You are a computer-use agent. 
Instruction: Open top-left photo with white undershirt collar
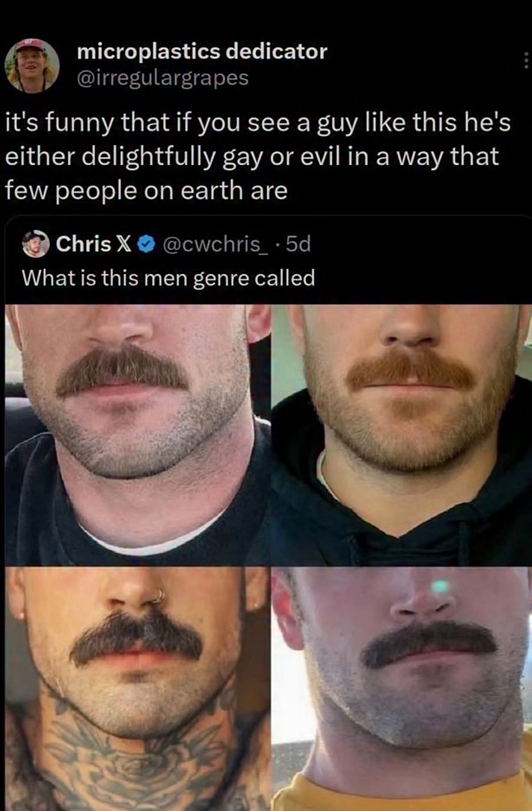[x=138, y=435]
